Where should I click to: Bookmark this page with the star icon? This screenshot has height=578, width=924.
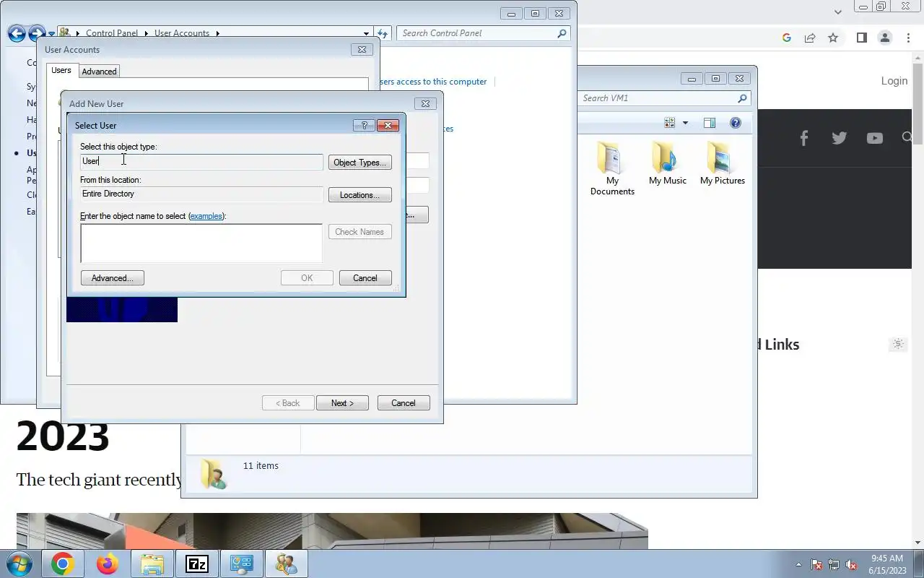[833, 38]
